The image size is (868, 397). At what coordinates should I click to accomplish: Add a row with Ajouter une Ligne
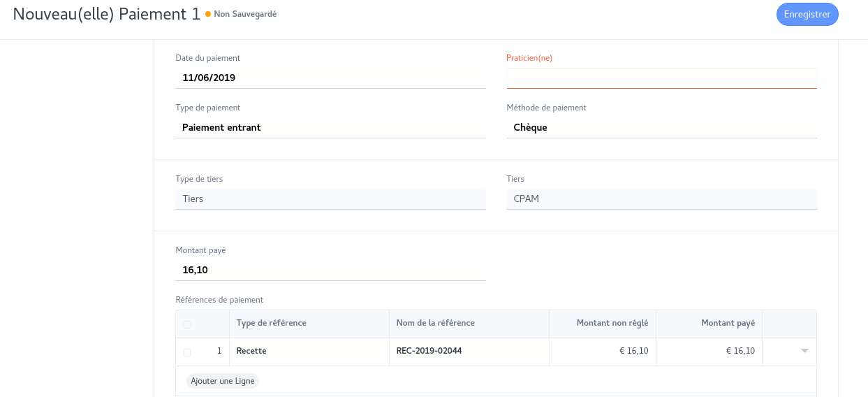tap(222, 381)
